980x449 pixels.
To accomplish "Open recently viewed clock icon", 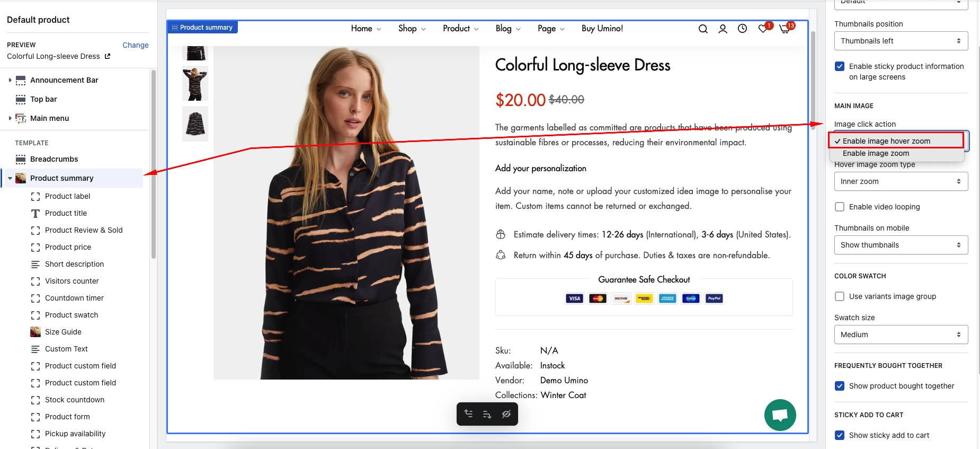I will [x=743, y=29].
